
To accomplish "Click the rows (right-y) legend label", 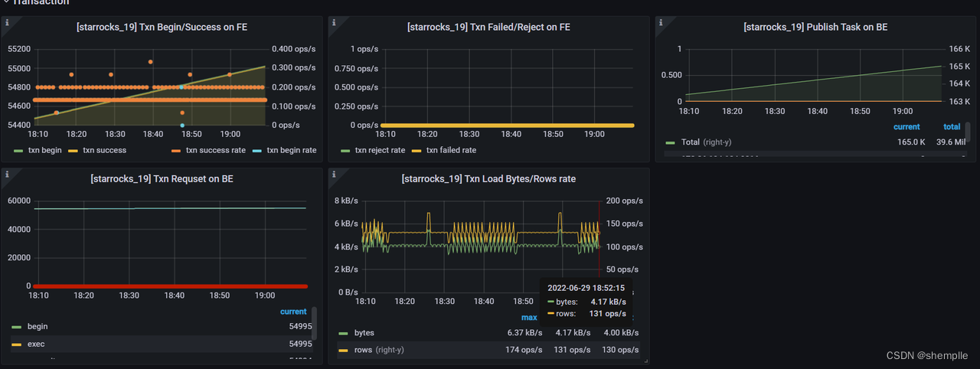I will (379, 350).
